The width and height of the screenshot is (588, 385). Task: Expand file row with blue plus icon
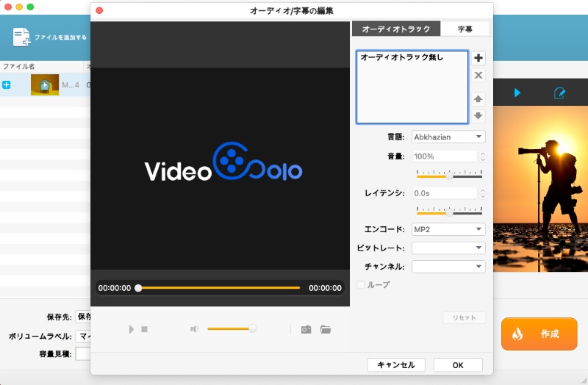tap(7, 84)
